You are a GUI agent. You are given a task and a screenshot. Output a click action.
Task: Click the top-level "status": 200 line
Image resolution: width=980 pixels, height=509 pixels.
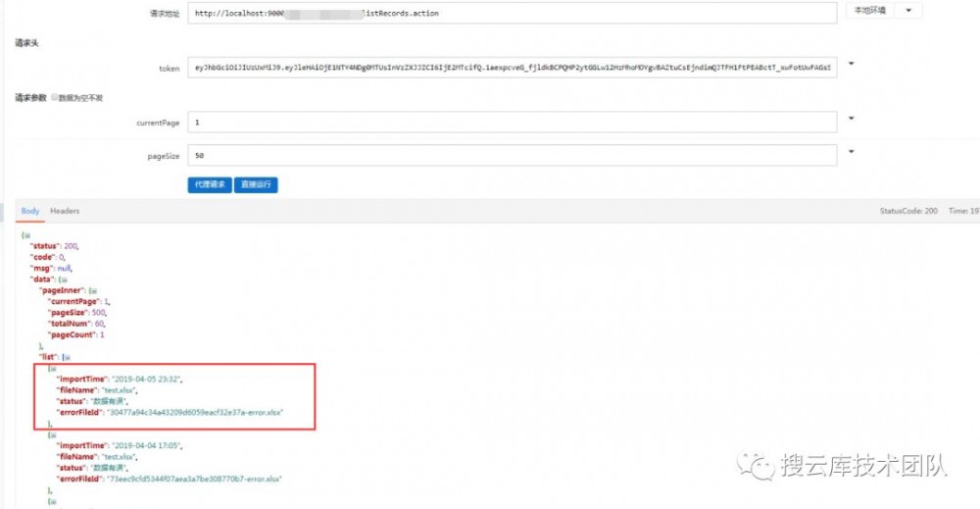pyautogui.click(x=54, y=246)
